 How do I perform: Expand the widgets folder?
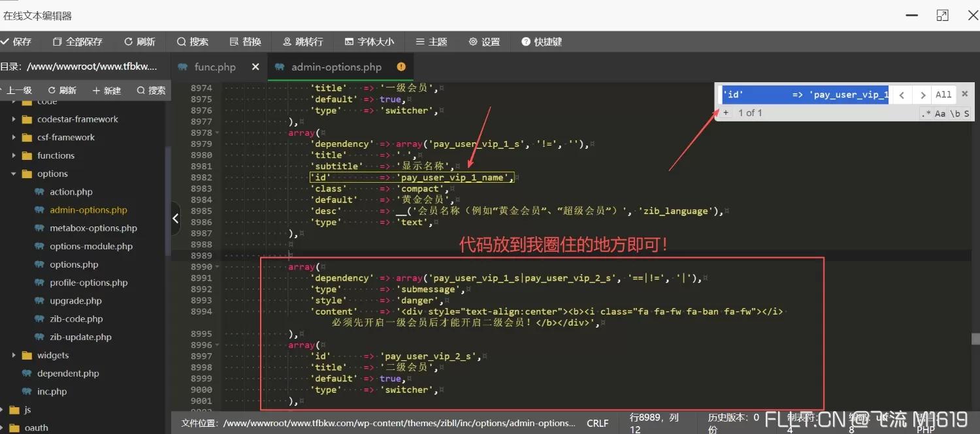tap(14, 355)
